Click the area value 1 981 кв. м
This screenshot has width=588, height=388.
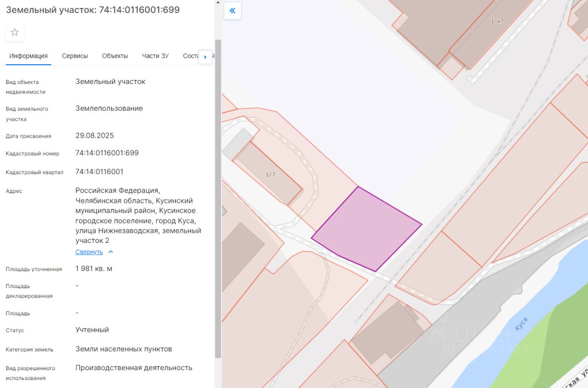coord(94,269)
